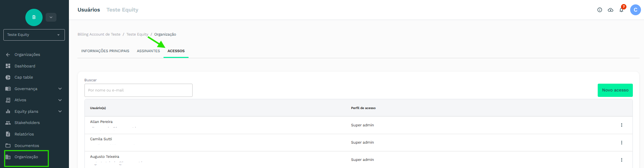
Task: Click the cloud download icon
Action: pyautogui.click(x=611, y=10)
